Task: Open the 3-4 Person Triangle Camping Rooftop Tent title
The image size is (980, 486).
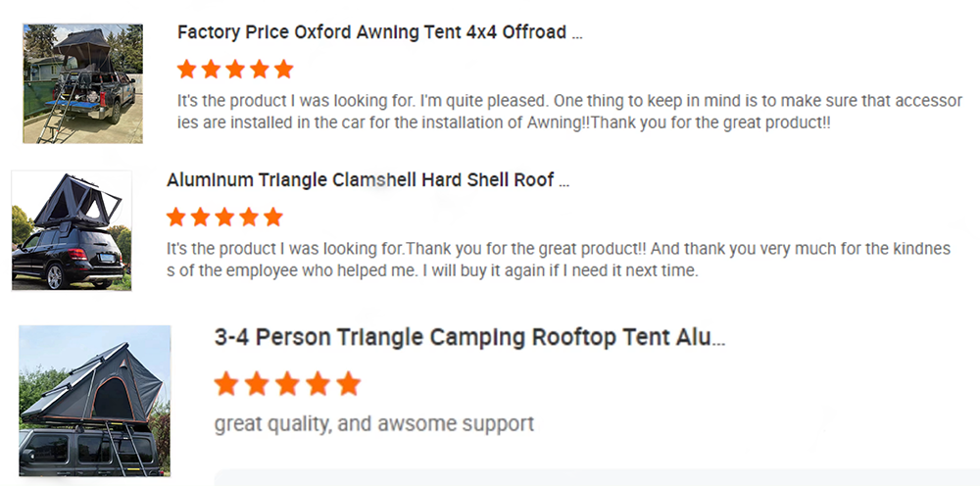Action: click(x=469, y=338)
